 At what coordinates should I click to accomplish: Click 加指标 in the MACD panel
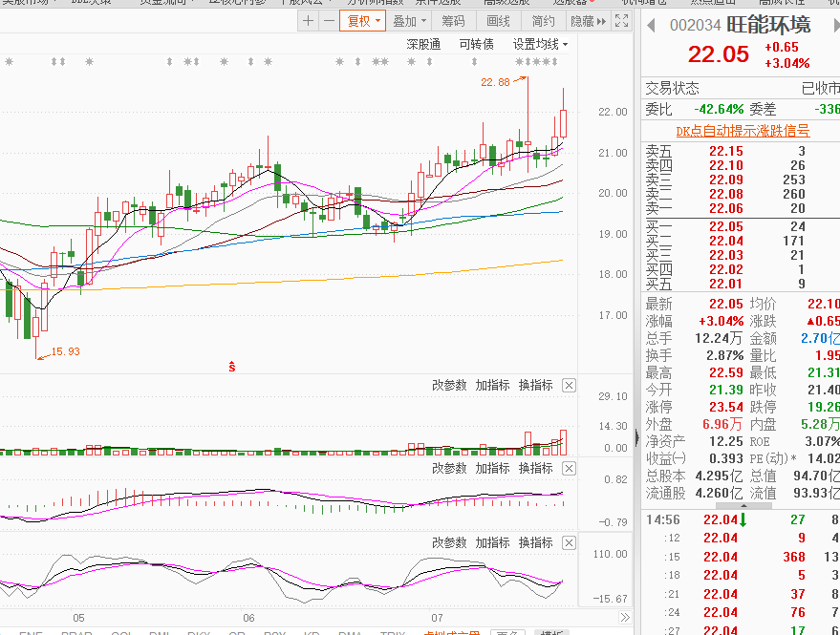(492, 469)
